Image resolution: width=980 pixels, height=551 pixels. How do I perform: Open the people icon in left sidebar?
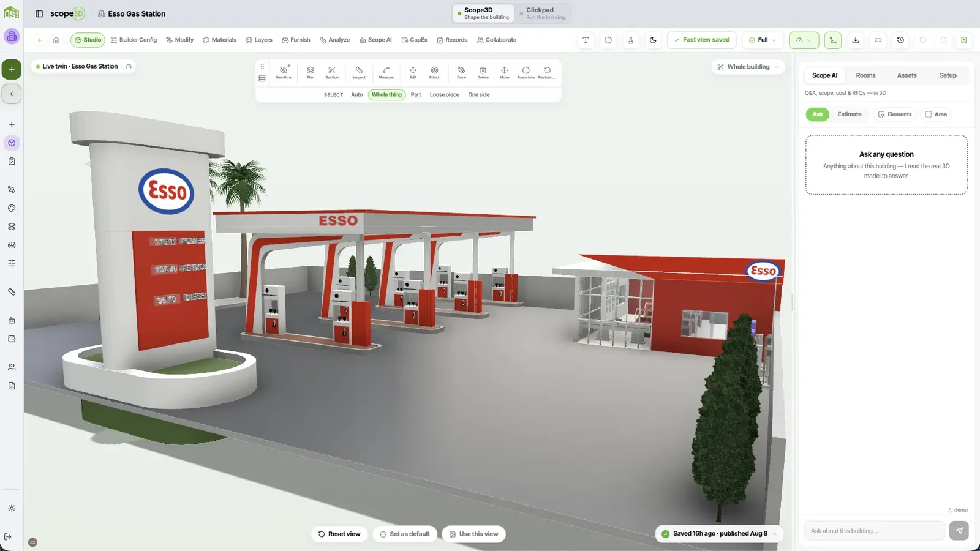point(12,367)
